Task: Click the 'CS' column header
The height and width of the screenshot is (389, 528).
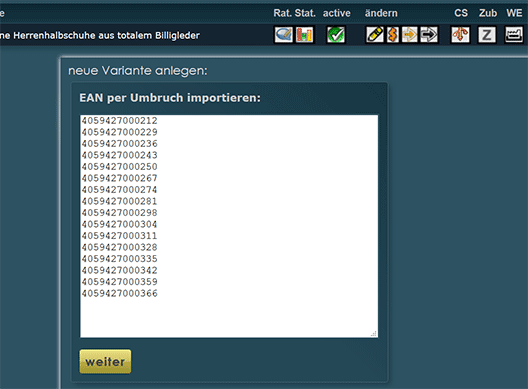Action: coord(461,13)
